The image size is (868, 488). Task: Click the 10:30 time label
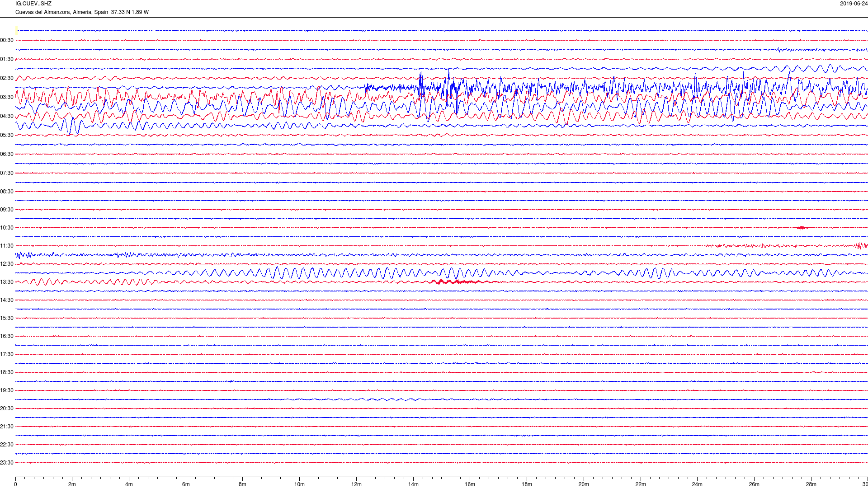pyautogui.click(x=7, y=228)
